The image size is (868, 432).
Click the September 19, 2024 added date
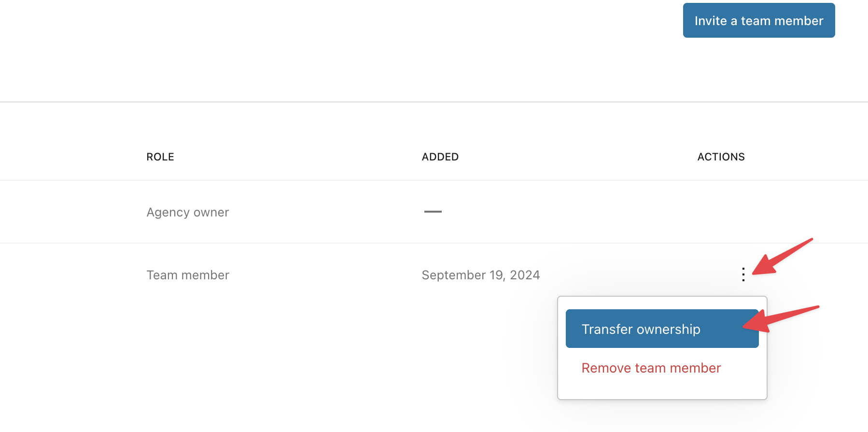tap(480, 275)
